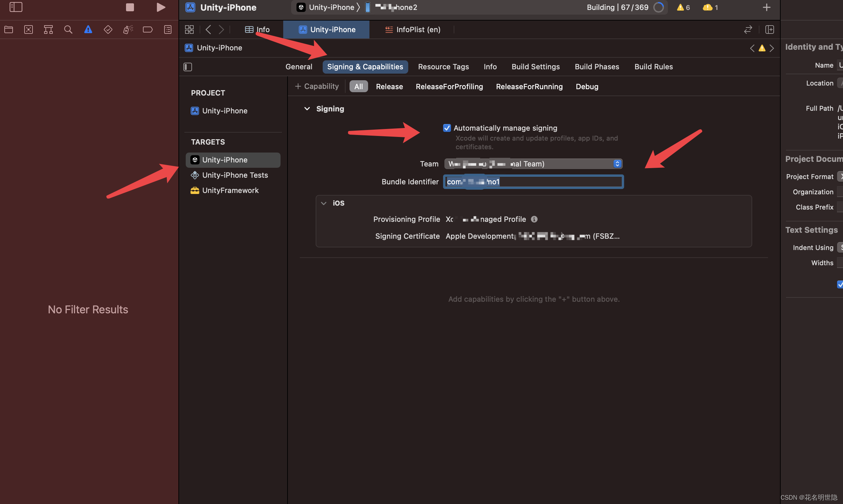The height and width of the screenshot is (504, 843).
Task: Edit the Bundle Identifier field
Action: [533, 182]
